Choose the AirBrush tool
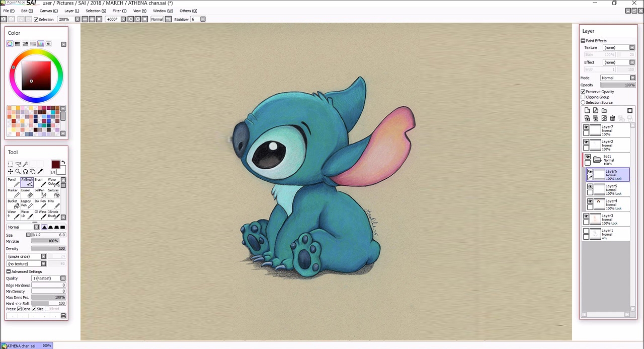The height and width of the screenshot is (349, 644). point(27,182)
